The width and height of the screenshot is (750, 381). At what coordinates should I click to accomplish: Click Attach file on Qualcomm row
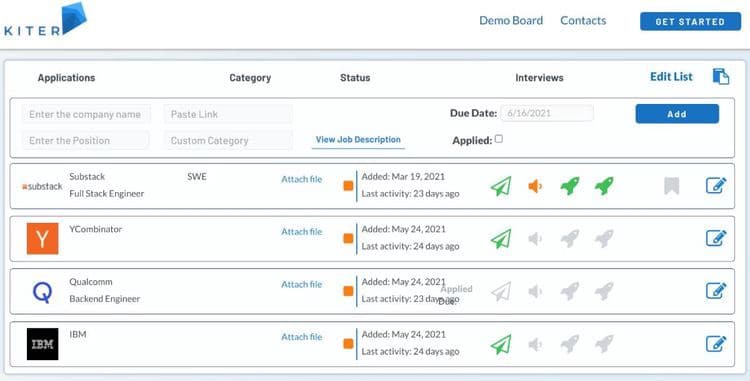coord(301,284)
